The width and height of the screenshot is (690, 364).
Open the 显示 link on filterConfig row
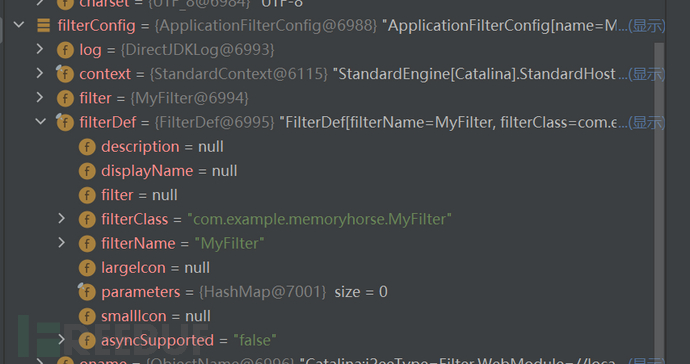tap(646, 26)
